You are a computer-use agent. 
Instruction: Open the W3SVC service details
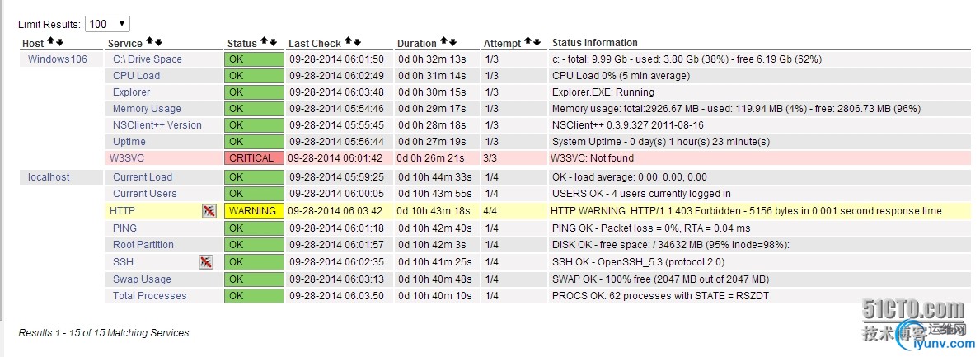coord(126,158)
